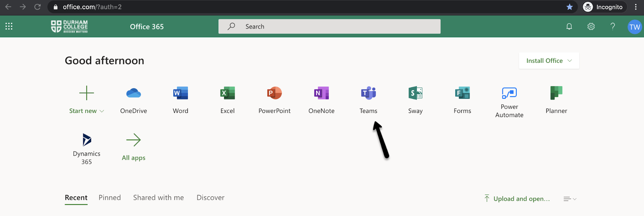Viewport: 644px width, 216px height.
Task: Go back in browser
Action: click(x=8, y=7)
